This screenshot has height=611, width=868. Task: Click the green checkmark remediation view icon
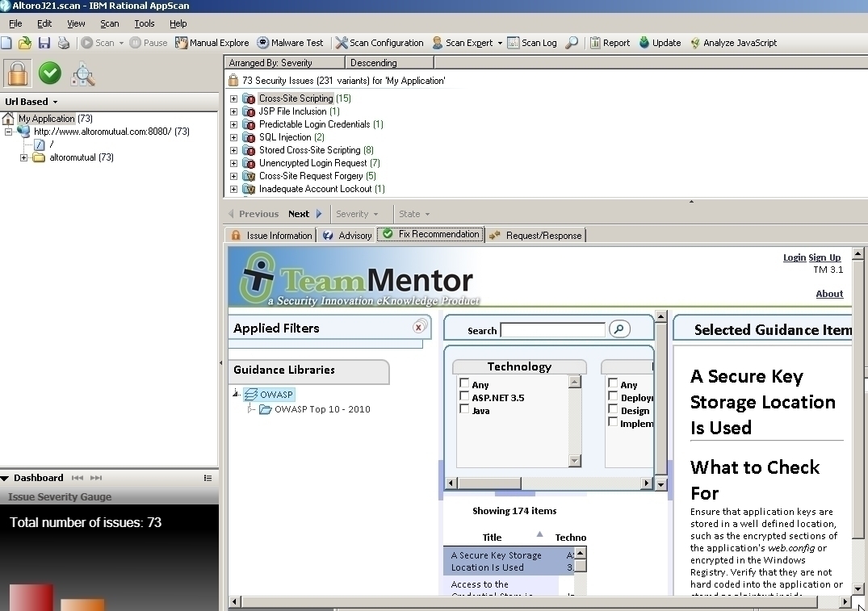pyautogui.click(x=50, y=74)
